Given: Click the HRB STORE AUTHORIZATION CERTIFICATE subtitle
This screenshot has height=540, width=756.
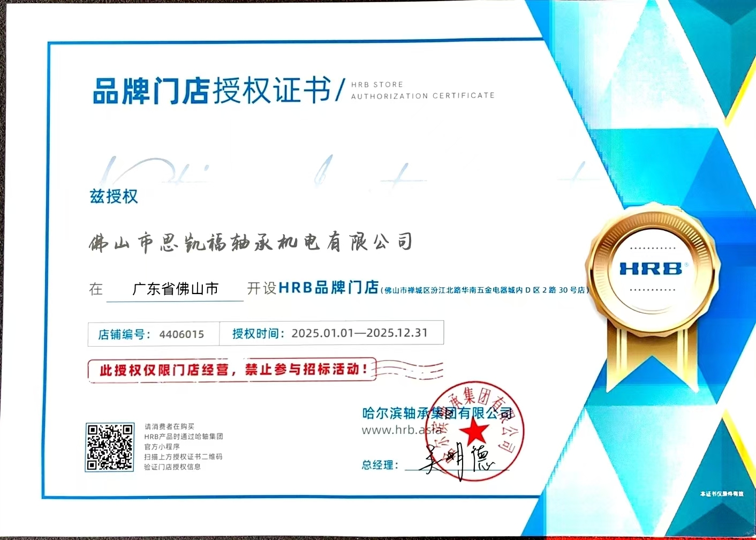Looking at the screenshot, I should (422, 91).
